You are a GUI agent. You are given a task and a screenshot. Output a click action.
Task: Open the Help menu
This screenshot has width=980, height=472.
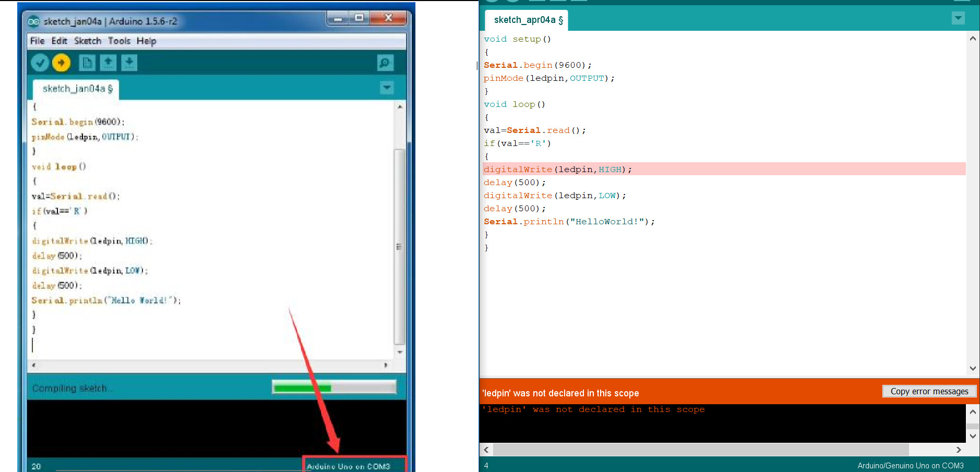[x=146, y=41]
